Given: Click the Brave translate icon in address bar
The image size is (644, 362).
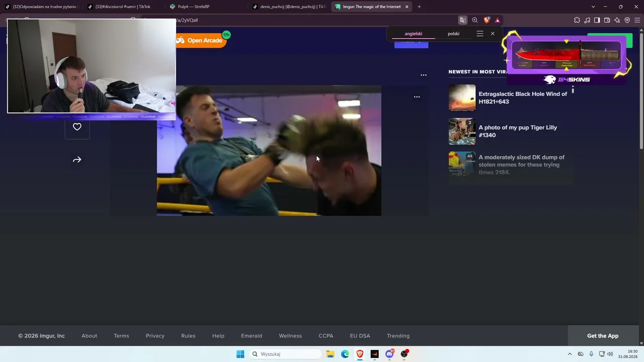Looking at the screenshot, I should [462, 20].
